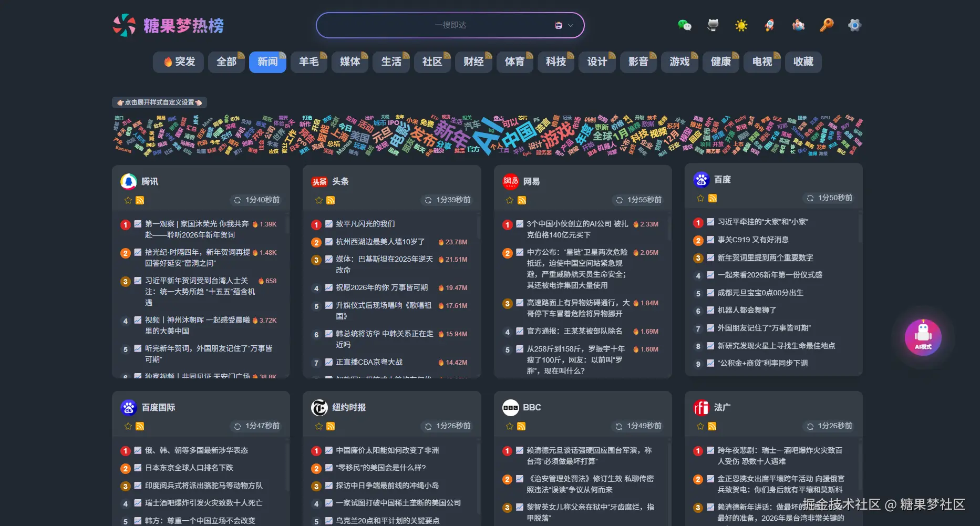Open the RSS feed for BBC card

click(x=521, y=426)
